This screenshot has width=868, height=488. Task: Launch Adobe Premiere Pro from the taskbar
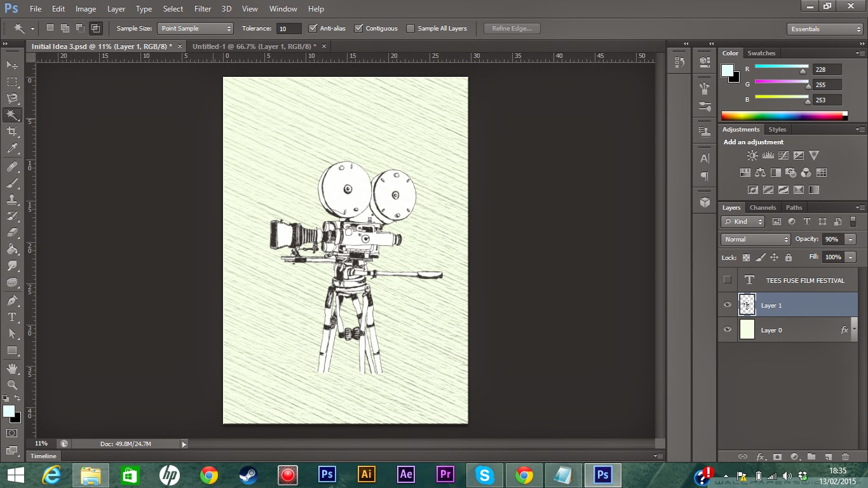(445, 474)
